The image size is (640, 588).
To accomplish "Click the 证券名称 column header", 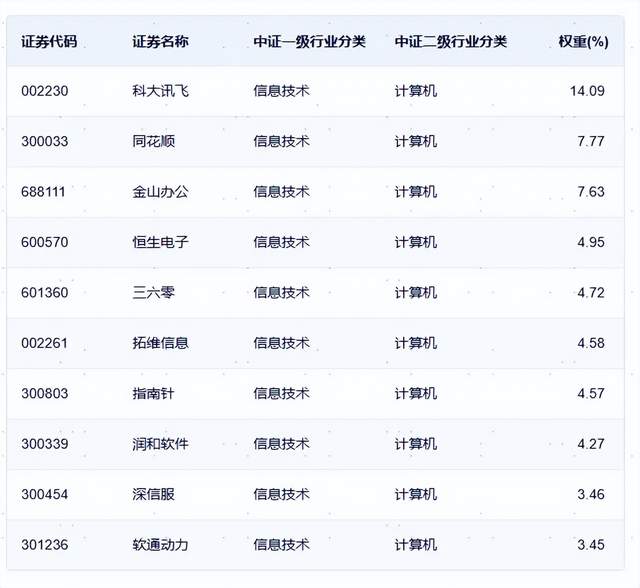I will [x=160, y=42].
